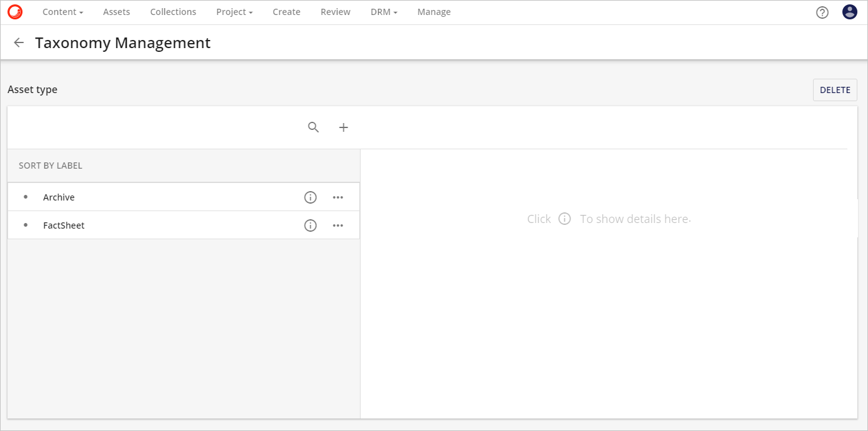Click the DELETE button
Screen dimensions: 868x431
835,90
